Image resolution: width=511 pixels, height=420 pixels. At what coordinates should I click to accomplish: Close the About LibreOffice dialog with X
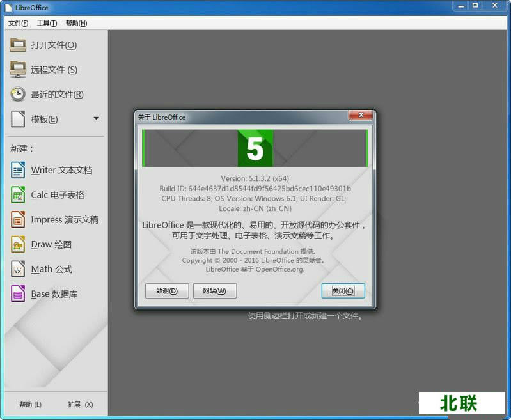[x=361, y=115]
